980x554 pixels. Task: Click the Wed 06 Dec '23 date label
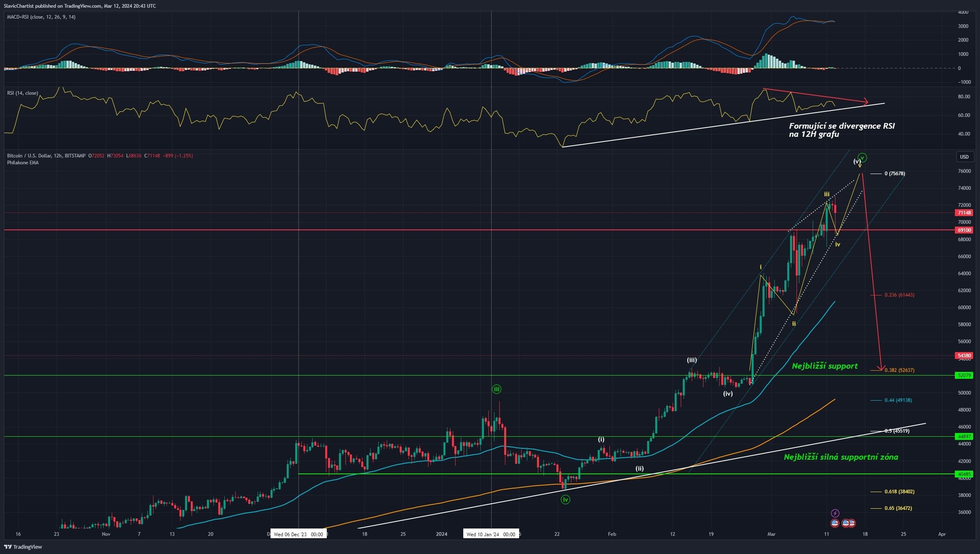(x=298, y=534)
